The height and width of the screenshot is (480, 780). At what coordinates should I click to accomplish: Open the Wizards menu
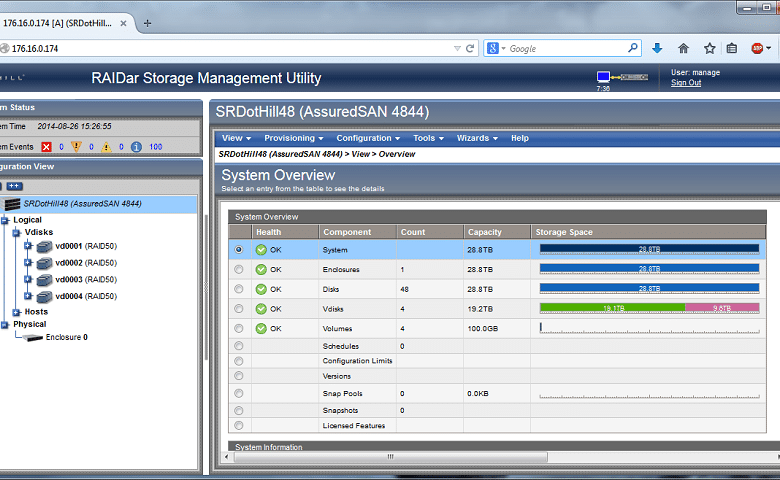[477, 138]
